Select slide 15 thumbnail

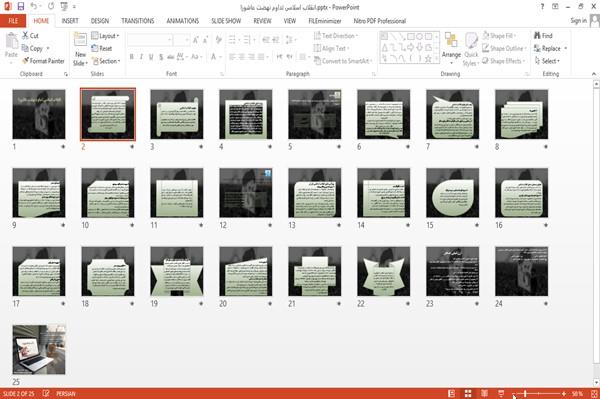(x=452, y=192)
